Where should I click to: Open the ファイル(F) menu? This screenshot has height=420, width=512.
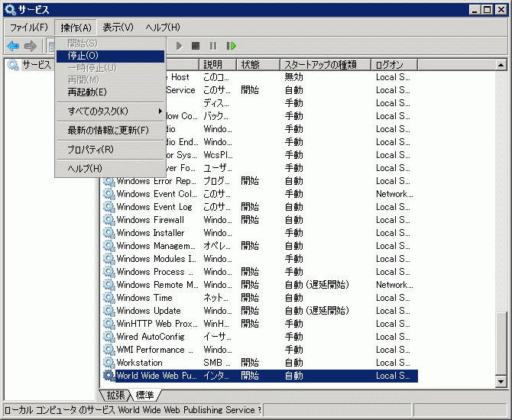tap(29, 27)
